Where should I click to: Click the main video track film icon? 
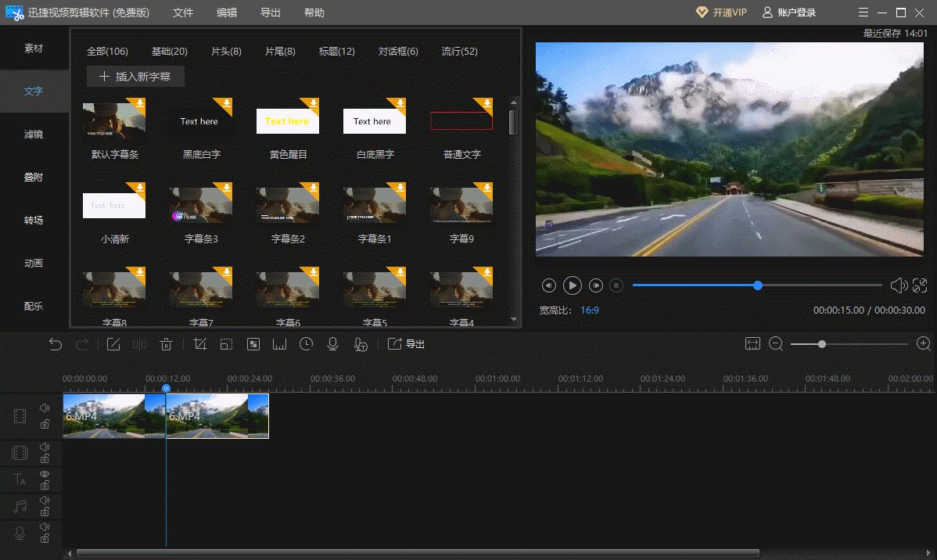click(20, 416)
